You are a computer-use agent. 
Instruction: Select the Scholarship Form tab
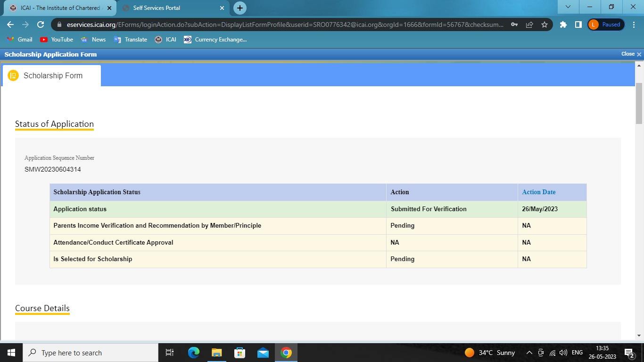tap(52, 75)
